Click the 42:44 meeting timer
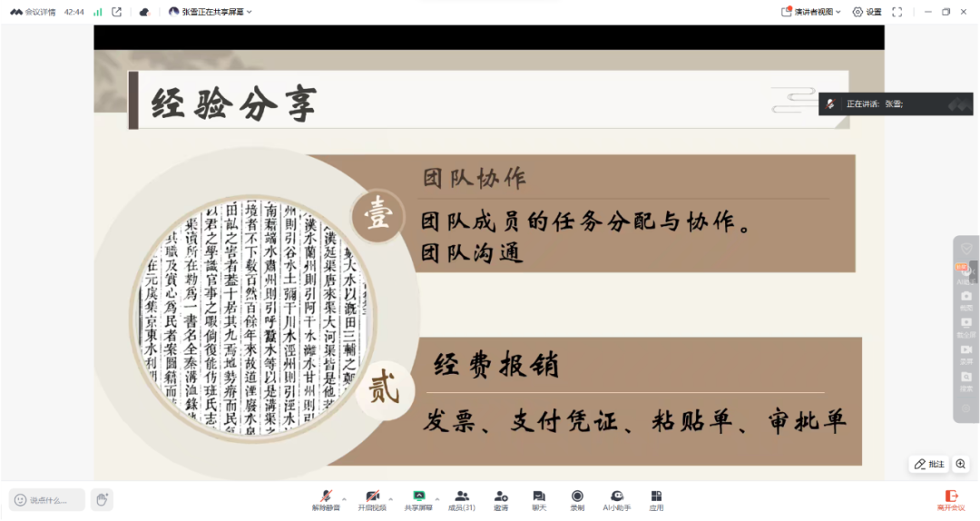Image resolution: width=980 pixels, height=521 pixels. click(x=73, y=12)
